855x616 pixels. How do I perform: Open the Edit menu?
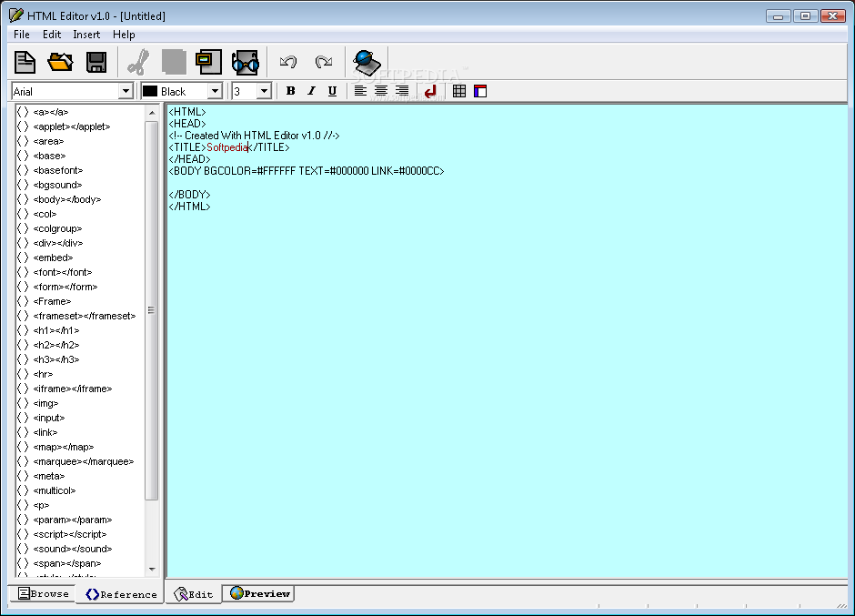[x=52, y=35]
